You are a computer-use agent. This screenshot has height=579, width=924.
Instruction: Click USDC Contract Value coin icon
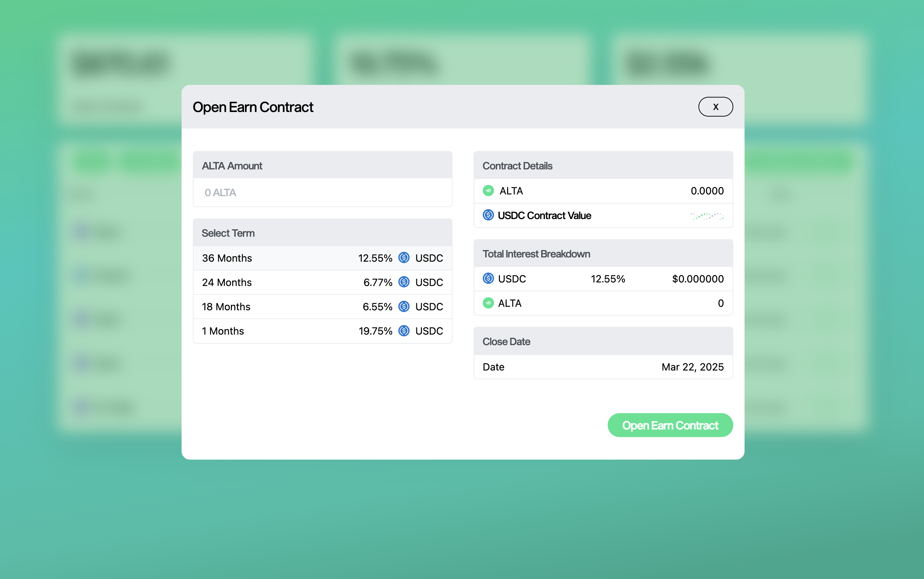(x=488, y=215)
